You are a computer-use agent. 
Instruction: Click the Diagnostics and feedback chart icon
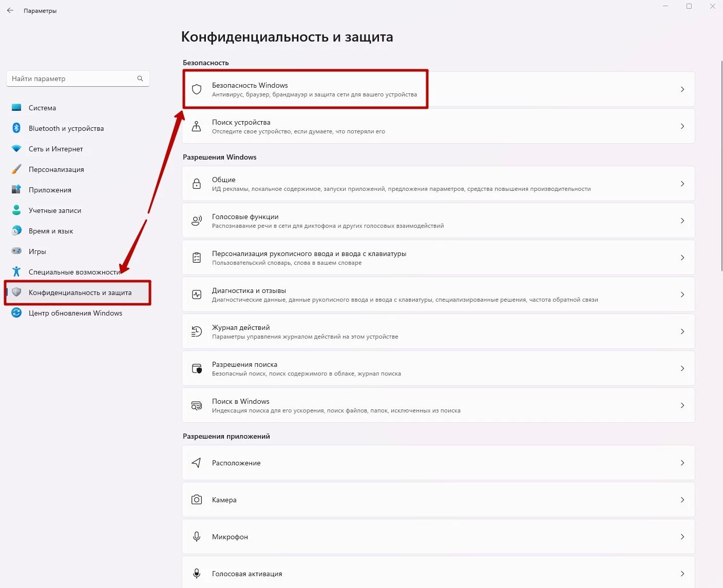click(197, 295)
